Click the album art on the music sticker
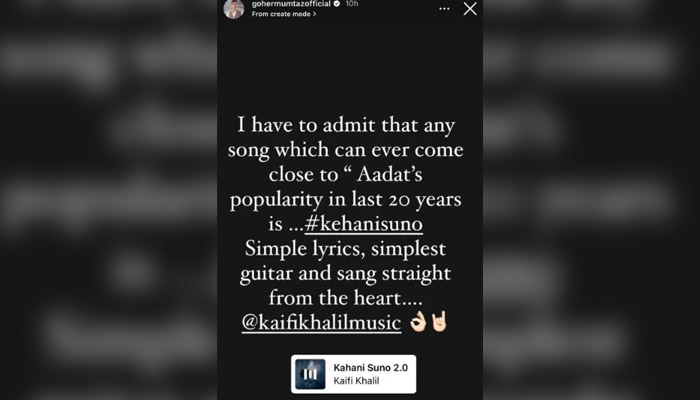700x400 pixels. (311, 374)
